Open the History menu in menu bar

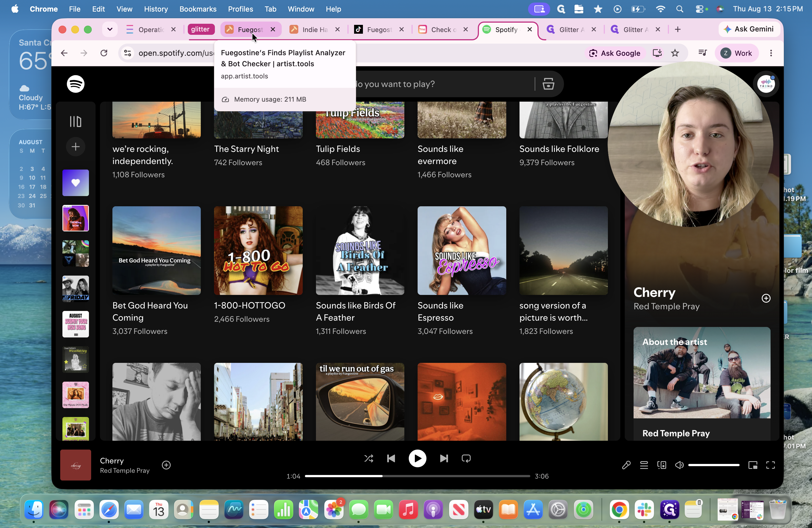click(x=156, y=9)
